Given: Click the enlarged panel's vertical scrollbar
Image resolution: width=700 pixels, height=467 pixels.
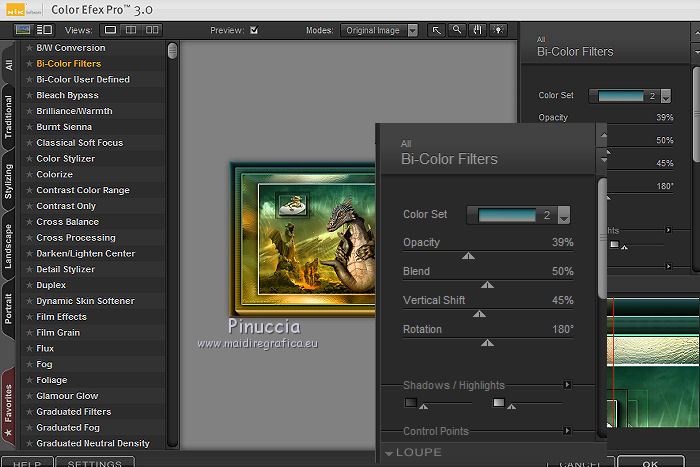Looking at the screenshot, I should (602, 238).
